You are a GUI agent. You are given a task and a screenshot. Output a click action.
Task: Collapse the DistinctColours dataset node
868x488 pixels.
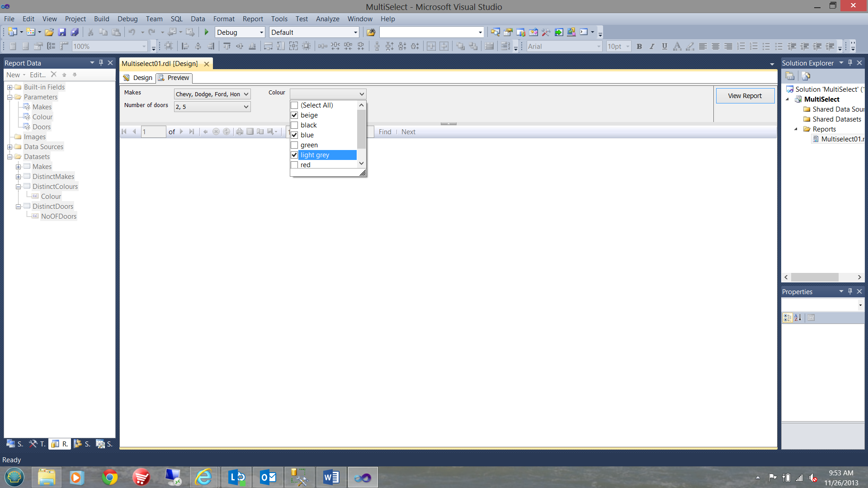(x=19, y=187)
